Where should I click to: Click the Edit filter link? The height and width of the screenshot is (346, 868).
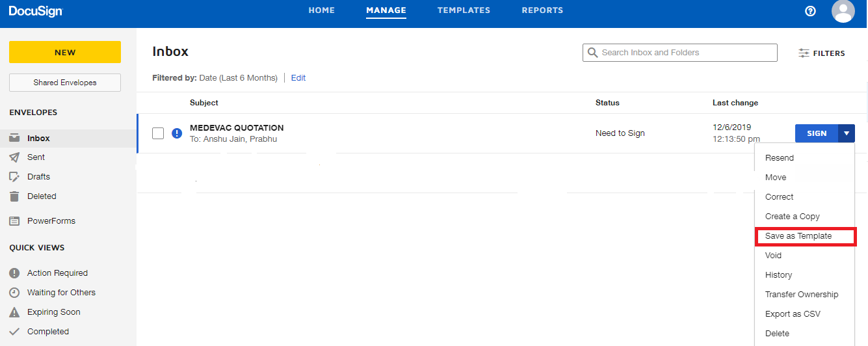298,78
